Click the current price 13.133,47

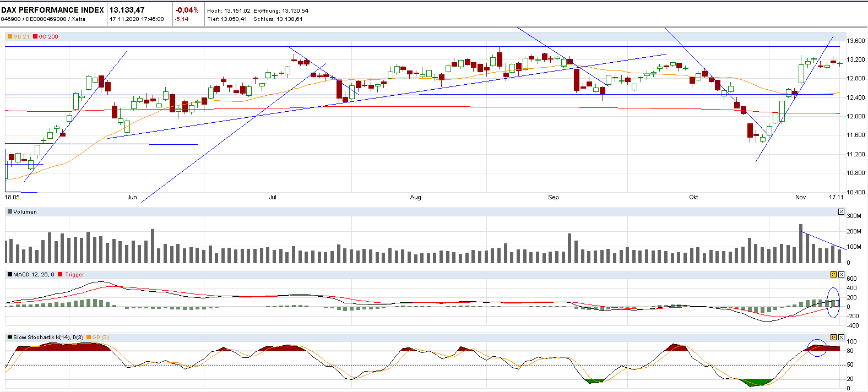(x=127, y=10)
